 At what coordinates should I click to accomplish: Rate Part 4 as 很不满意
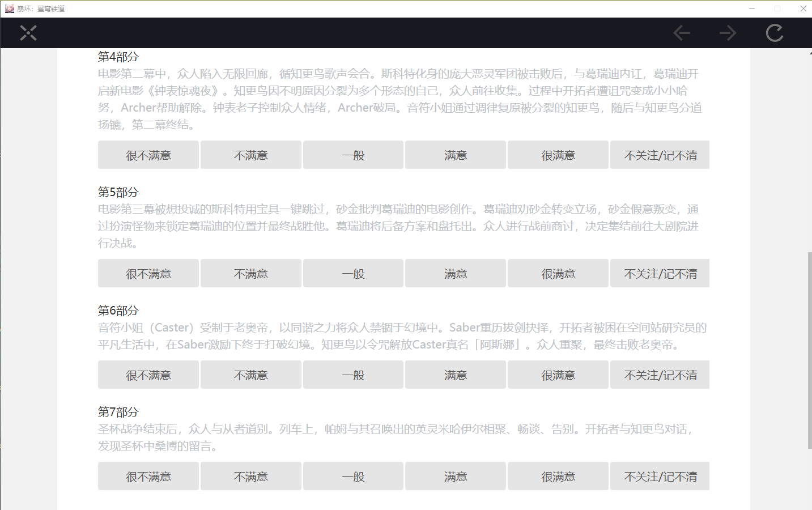click(x=148, y=155)
